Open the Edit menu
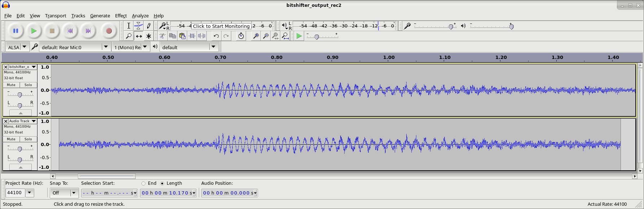Image resolution: width=644 pixels, height=209 pixels. [21, 16]
